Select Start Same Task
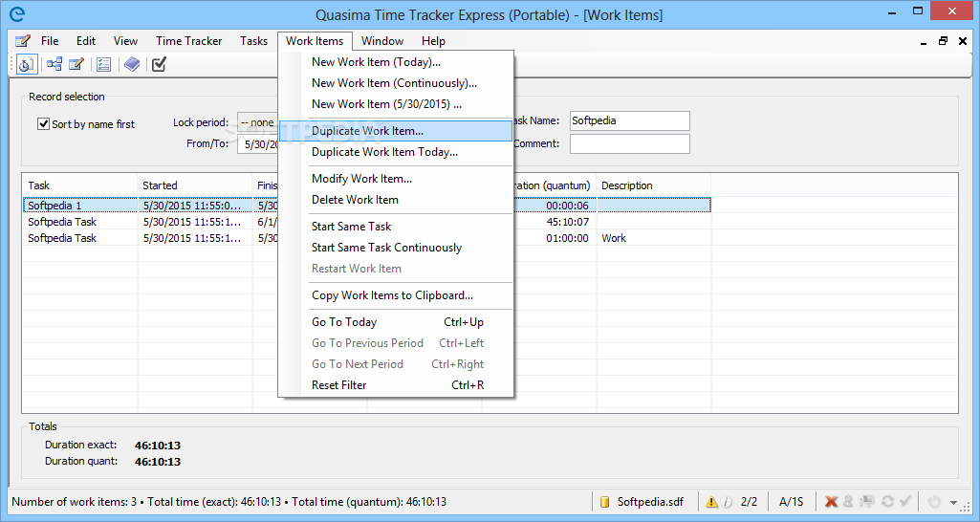Viewport: 980px width, 522px height. (x=396, y=227)
